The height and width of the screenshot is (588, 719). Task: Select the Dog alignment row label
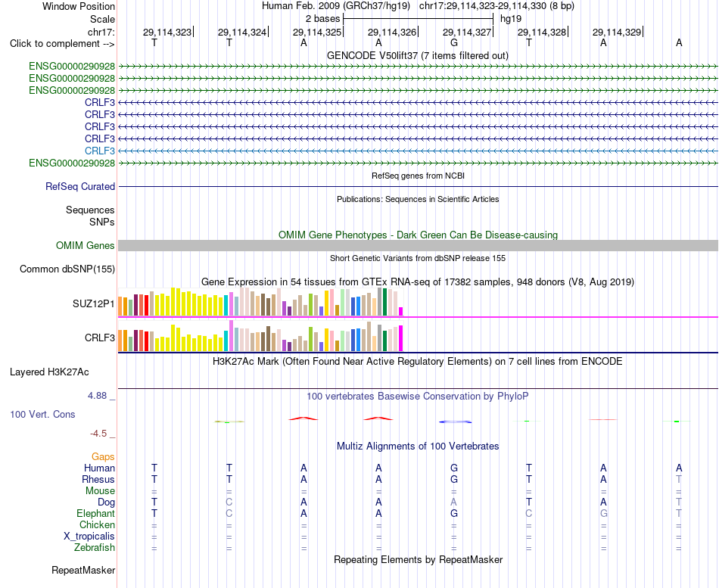click(x=107, y=502)
